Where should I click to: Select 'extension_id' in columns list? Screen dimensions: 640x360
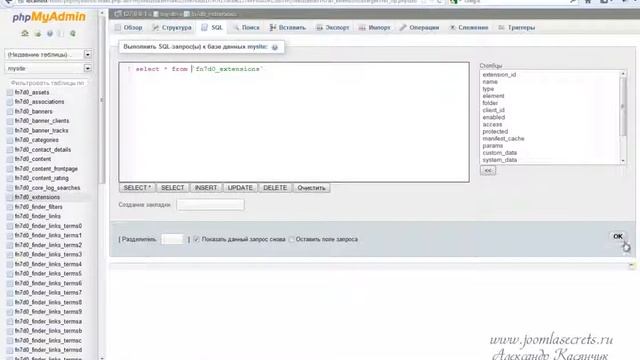[x=499, y=75]
